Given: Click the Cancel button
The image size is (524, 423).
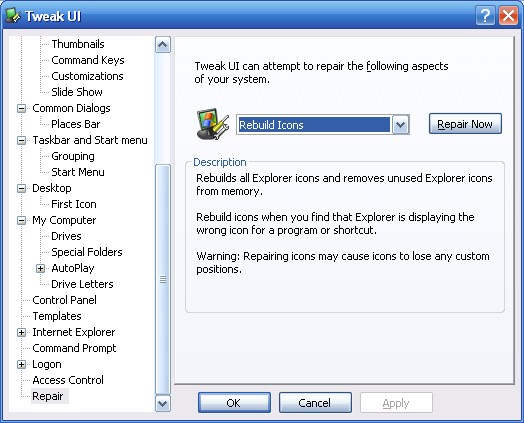Looking at the screenshot, I should pyautogui.click(x=315, y=403).
